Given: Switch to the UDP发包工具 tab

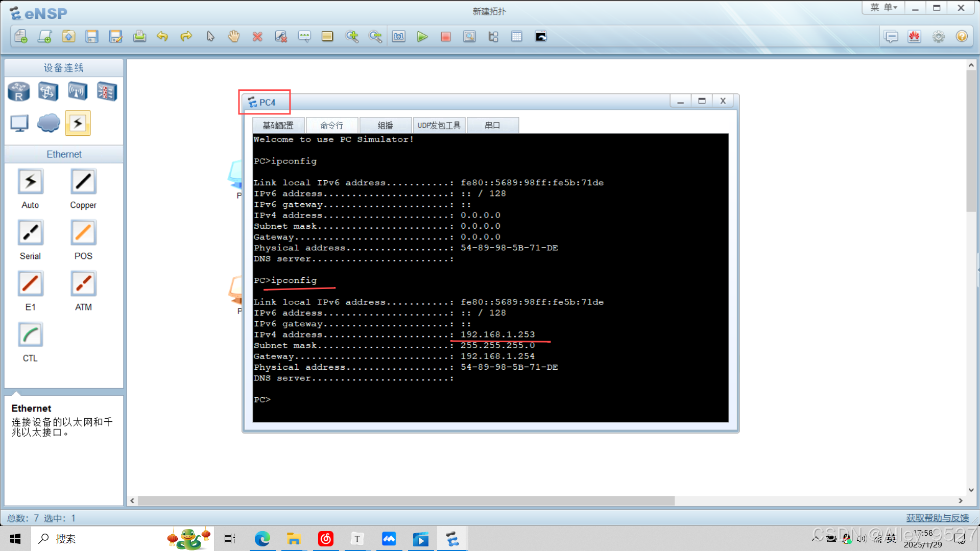Looking at the screenshot, I should click(439, 125).
